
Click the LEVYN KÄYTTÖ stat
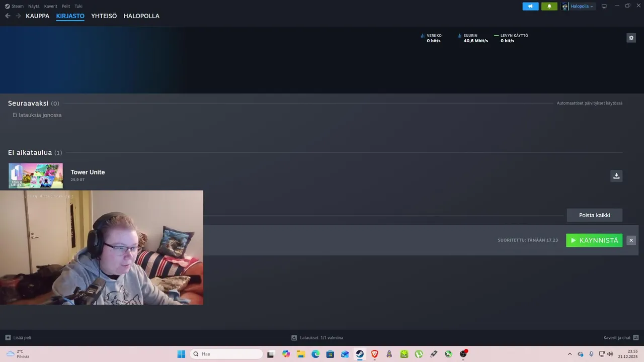511,38
